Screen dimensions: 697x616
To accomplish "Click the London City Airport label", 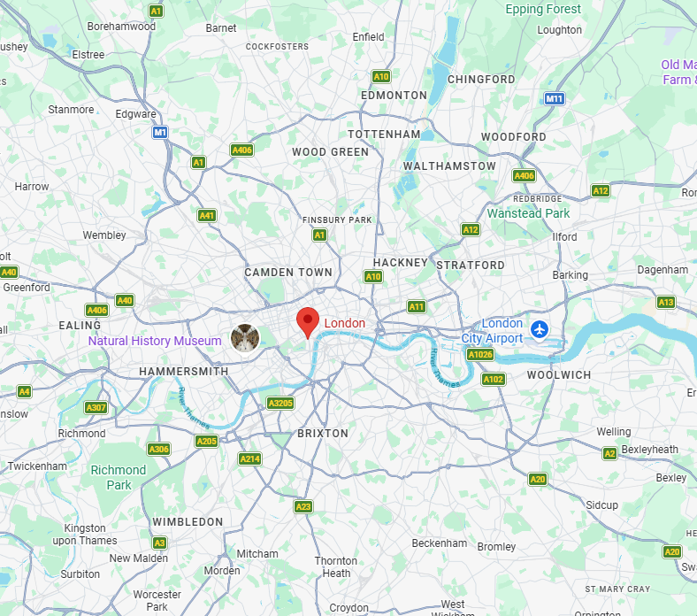I will click(492, 330).
